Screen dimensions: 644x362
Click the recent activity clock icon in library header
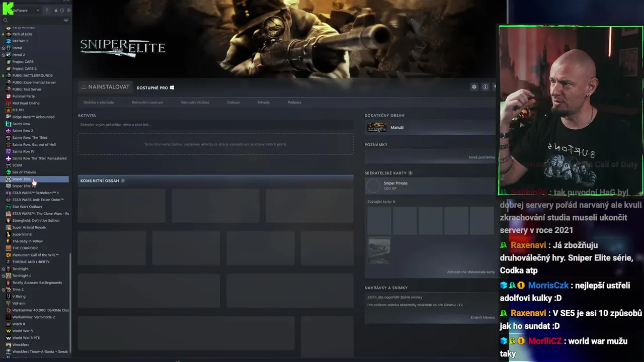tap(62, 10)
